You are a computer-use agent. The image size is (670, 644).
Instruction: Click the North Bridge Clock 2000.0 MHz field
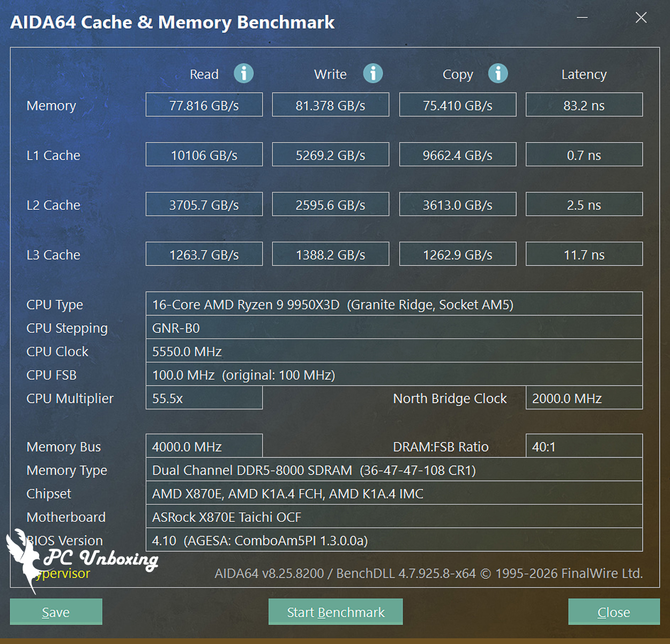[x=584, y=398]
